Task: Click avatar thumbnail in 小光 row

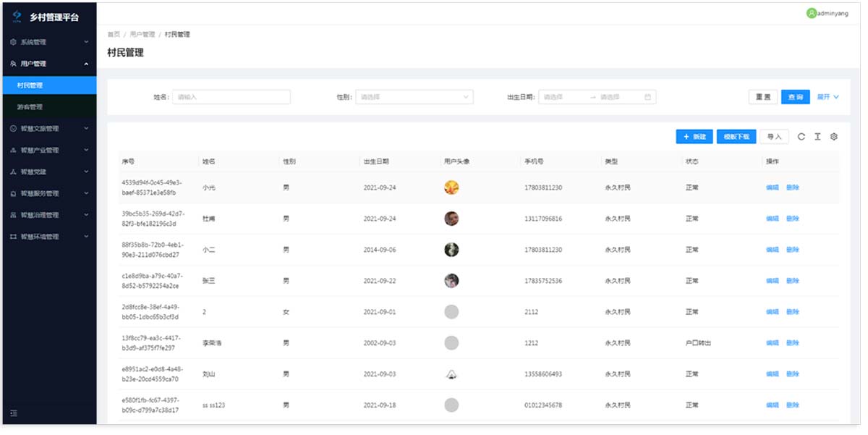Action: [451, 187]
